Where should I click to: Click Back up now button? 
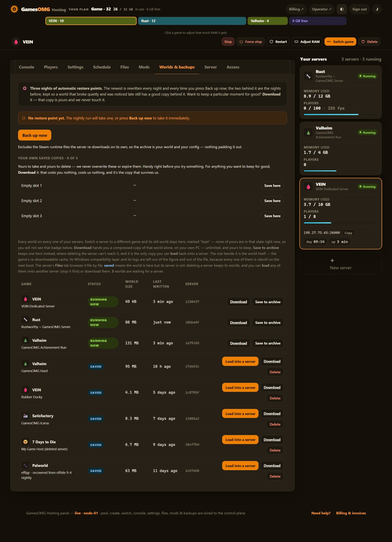coord(35,135)
